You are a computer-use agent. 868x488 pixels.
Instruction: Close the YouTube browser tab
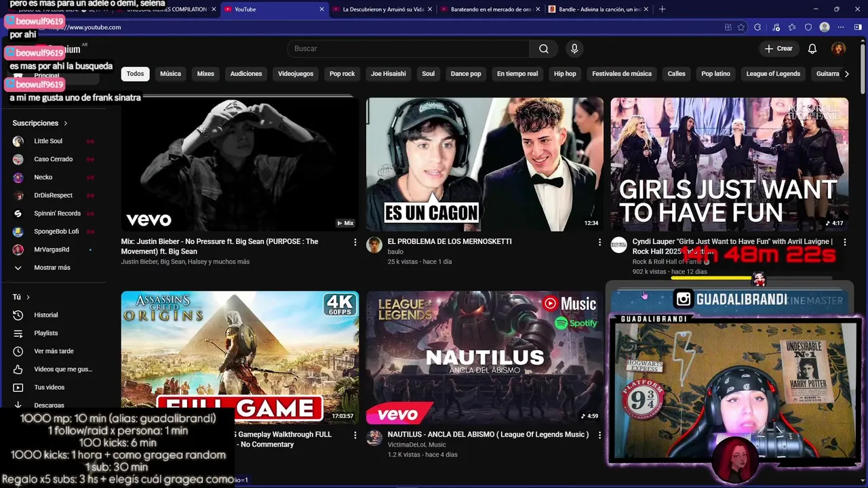[x=322, y=9]
